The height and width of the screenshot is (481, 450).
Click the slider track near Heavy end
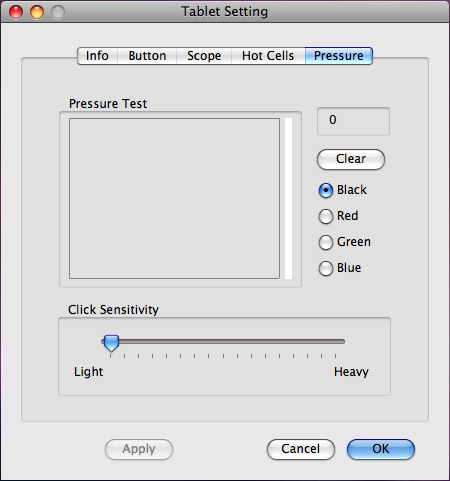pyautogui.click(x=333, y=341)
